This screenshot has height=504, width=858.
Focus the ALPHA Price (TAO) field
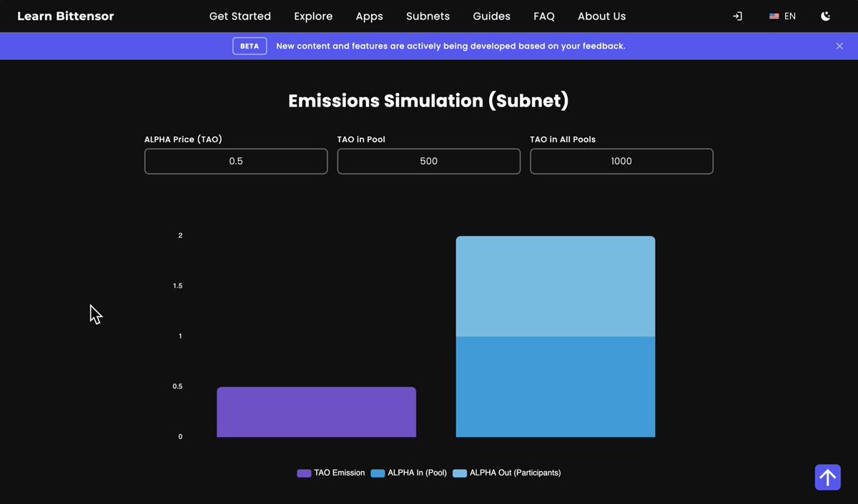[236, 161]
